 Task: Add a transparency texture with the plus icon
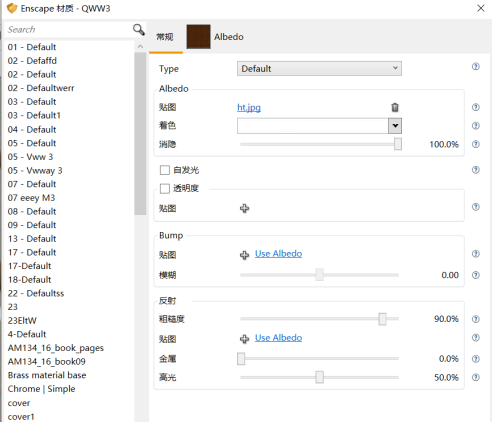[244, 208]
